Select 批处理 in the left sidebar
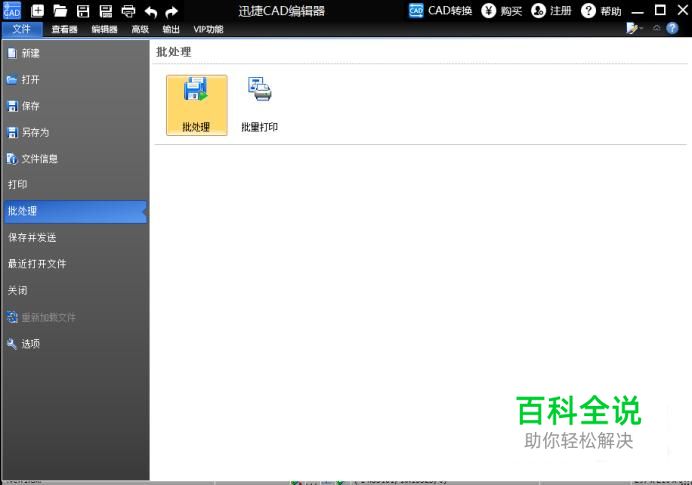Viewport: 692px width, 485px height. coord(75,211)
